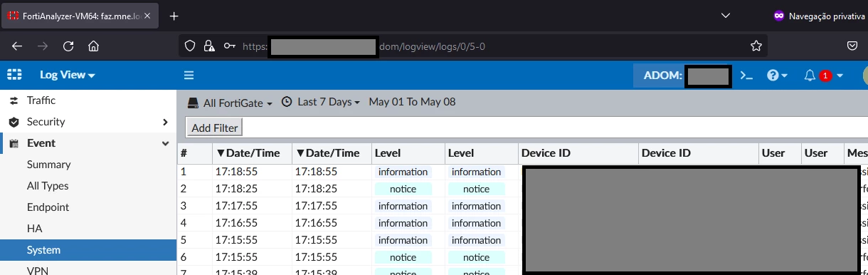Click the Event calendar icon in sidebar

click(14, 143)
